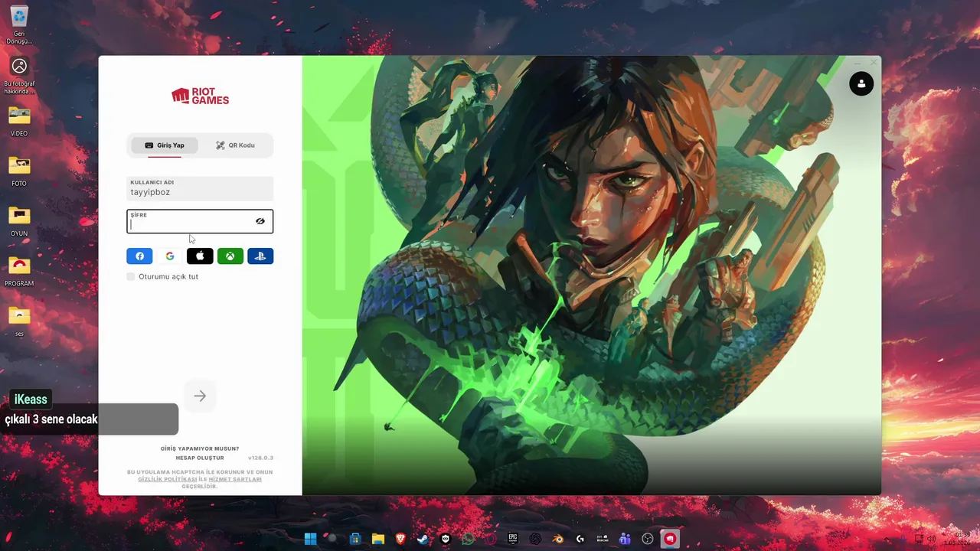Enable 'Oturumu açık tut' checkbox
The image size is (980, 551).
pyautogui.click(x=131, y=276)
